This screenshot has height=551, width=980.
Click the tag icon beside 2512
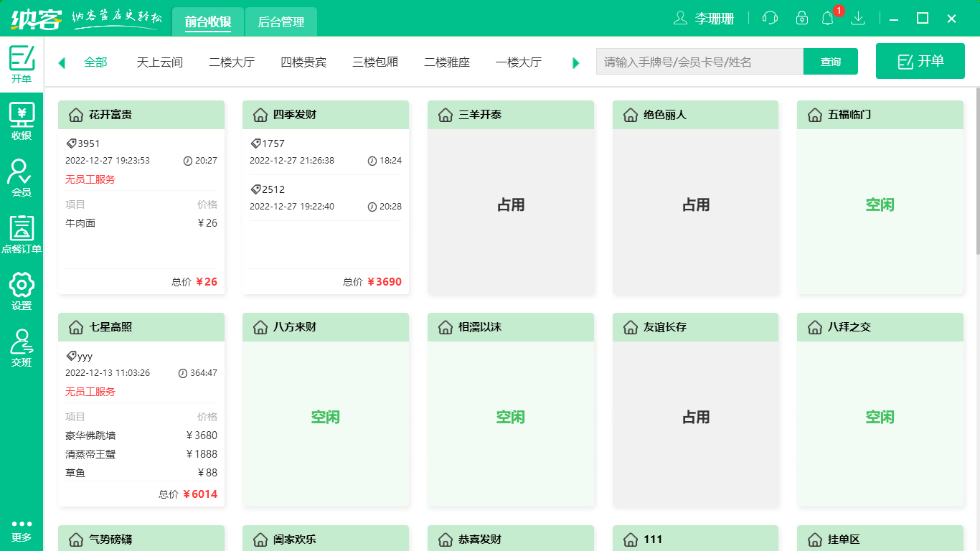coord(255,189)
